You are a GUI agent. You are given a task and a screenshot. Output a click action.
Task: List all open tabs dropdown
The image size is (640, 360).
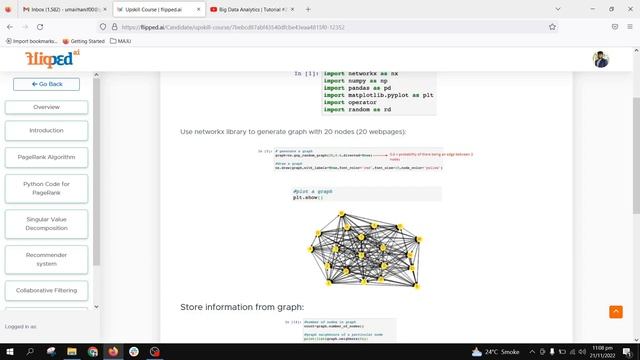(558, 9)
